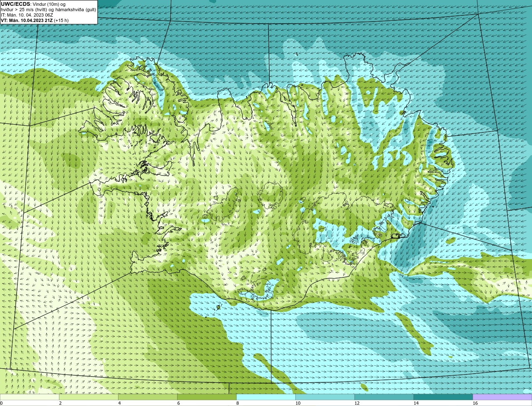The width and height of the screenshot is (532, 406).
Task: Click the title line 'UWC/ECDS: Vindur (10m) og'
Action: 33,4
